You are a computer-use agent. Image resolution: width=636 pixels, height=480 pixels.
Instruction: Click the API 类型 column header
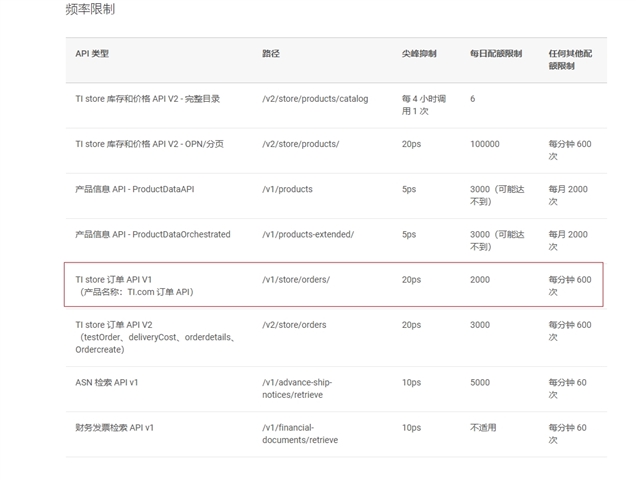(x=92, y=54)
